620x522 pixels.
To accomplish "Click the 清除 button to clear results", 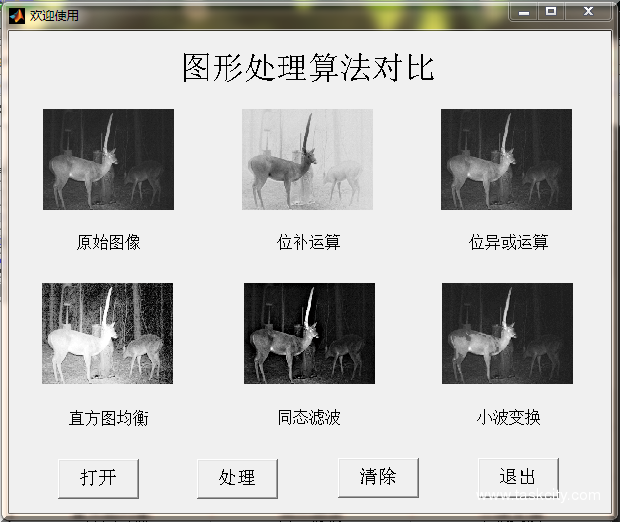I will [x=378, y=478].
